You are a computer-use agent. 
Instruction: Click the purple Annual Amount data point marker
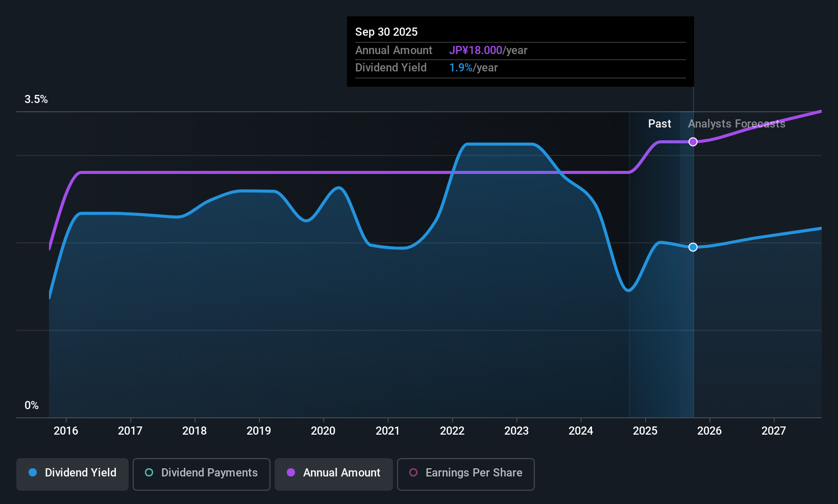pyautogui.click(x=693, y=142)
